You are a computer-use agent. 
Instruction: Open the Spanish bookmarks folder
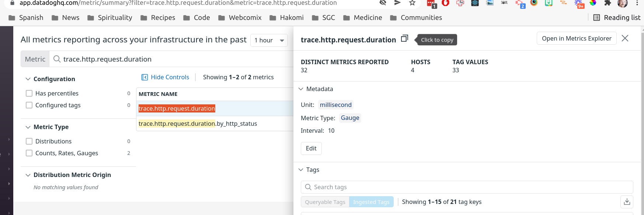pyautogui.click(x=26, y=18)
